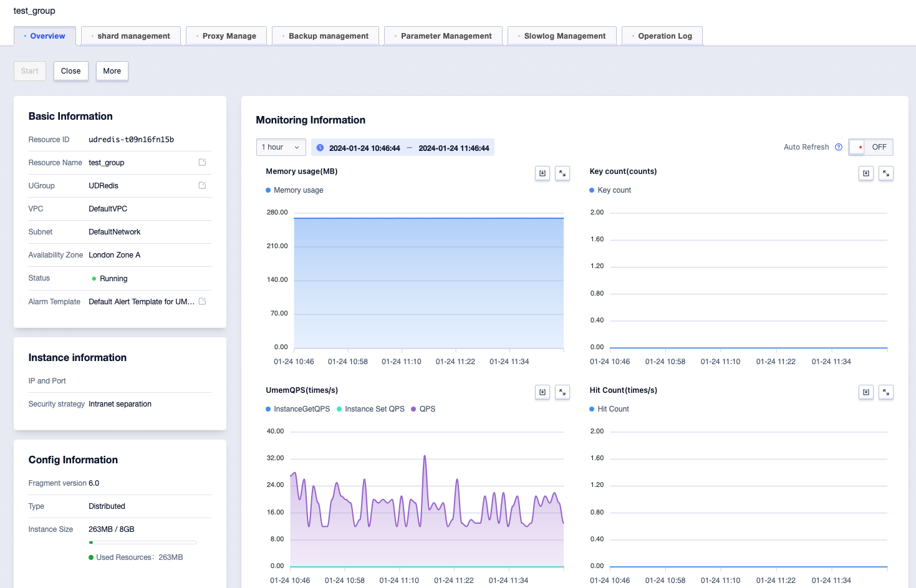Screen dimensions: 916x588
Task: Click the VPC value DefaultVPC
Action: pyautogui.click(x=108, y=209)
